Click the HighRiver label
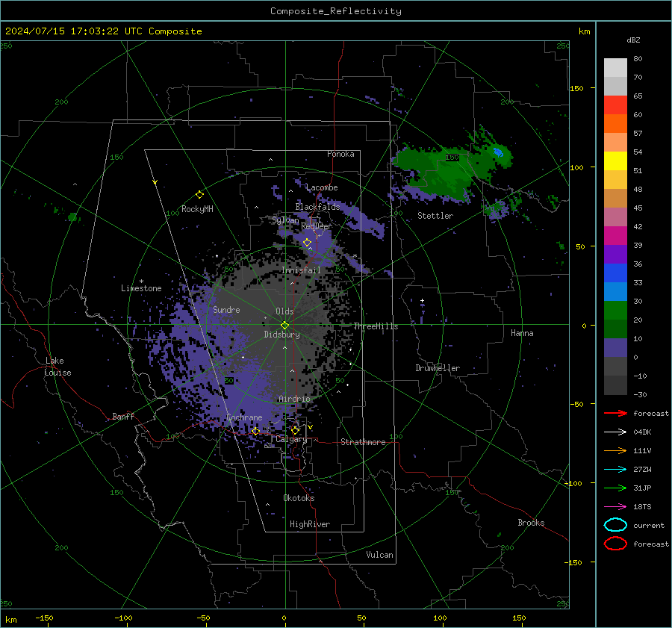The height and width of the screenshot is (628, 672). pyautogui.click(x=310, y=524)
